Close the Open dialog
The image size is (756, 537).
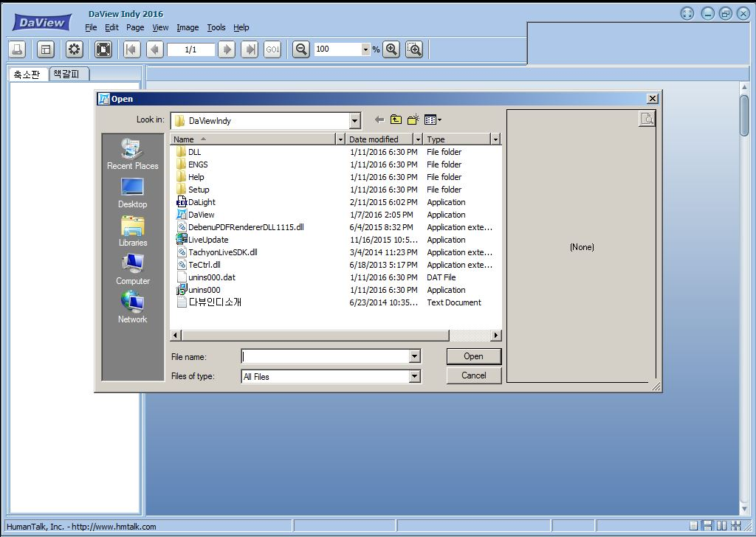point(652,99)
